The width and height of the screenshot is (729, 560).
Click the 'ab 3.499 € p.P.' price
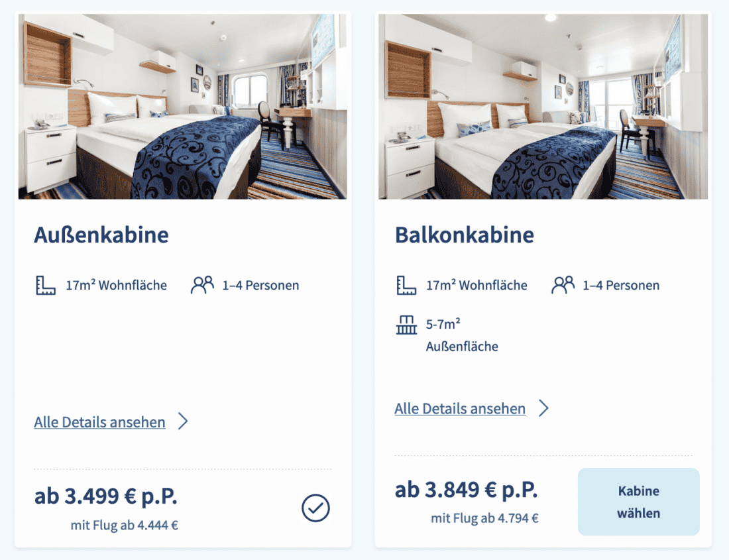pyautogui.click(x=106, y=496)
